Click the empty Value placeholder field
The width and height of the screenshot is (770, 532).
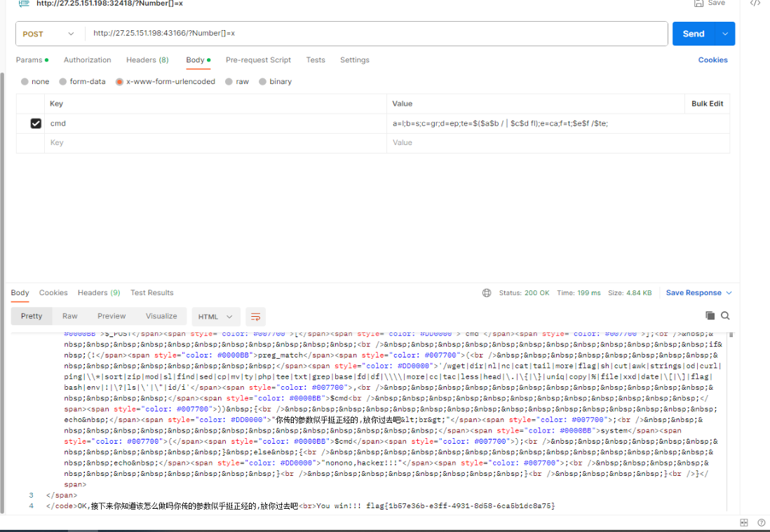558,143
